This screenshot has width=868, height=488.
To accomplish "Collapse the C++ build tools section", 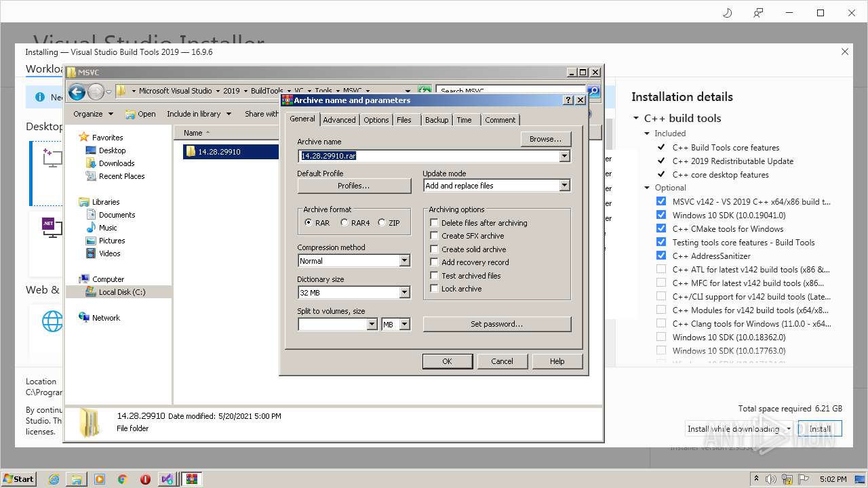I will pyautogui.click(x=636, y=118).
